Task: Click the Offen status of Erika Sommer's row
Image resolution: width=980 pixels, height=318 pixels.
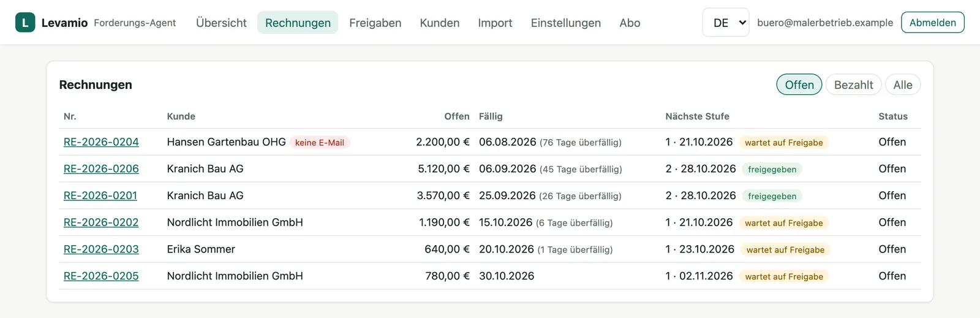Action: pyautogui.click(x=892, y=249)
